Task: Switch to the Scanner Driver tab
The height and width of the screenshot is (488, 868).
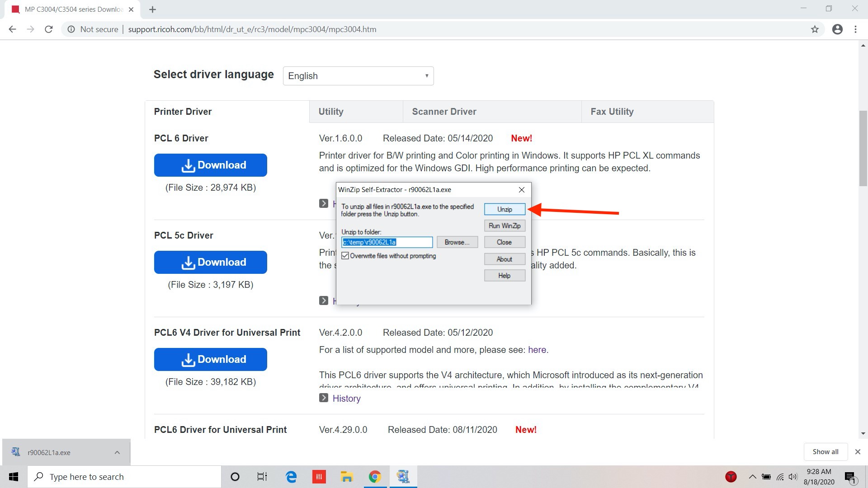Action: [492, 112]
